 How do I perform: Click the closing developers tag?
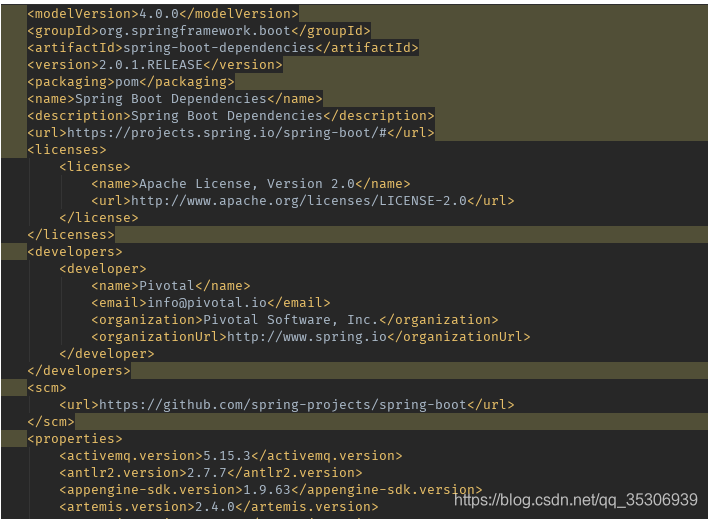[x=79, y=371]
